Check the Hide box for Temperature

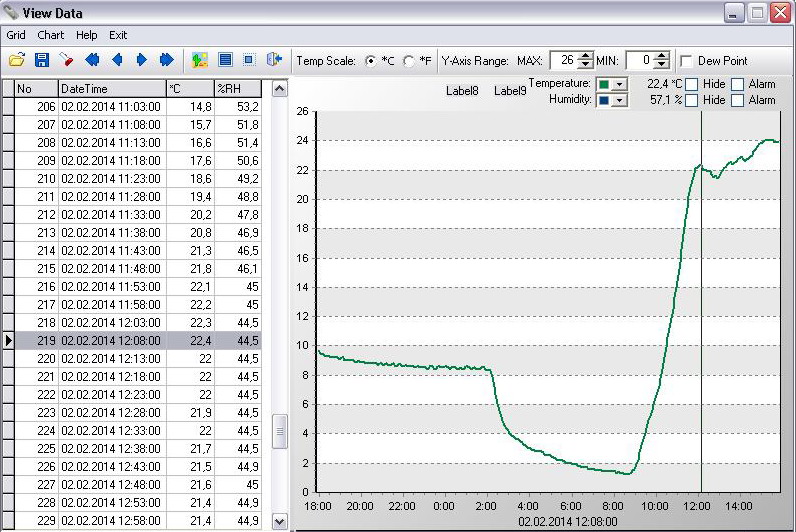click(691, 84)
